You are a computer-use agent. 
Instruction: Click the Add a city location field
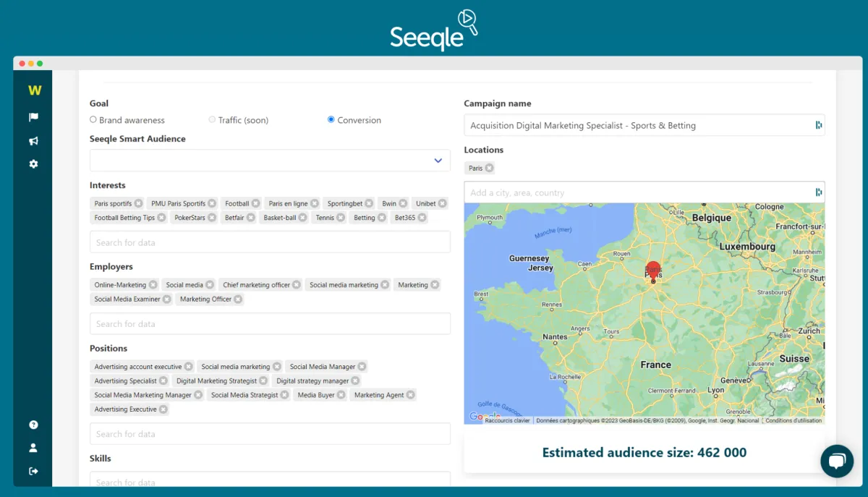pos(640,192)
